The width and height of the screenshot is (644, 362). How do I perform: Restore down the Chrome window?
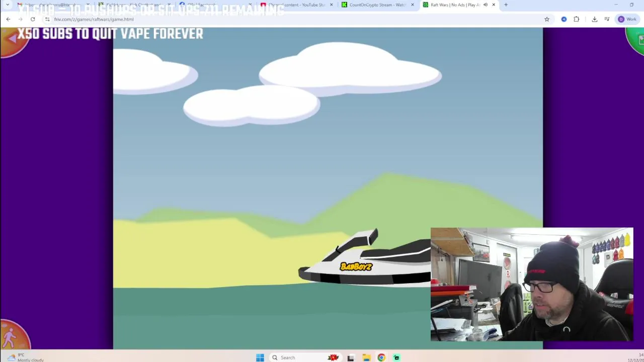pyautogui.click(x=632, y=5)
